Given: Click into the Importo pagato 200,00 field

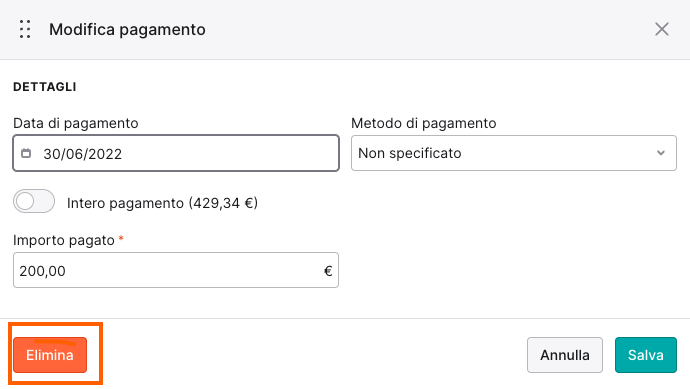Looking at the screenshot, I should click(x=176, y=270).
